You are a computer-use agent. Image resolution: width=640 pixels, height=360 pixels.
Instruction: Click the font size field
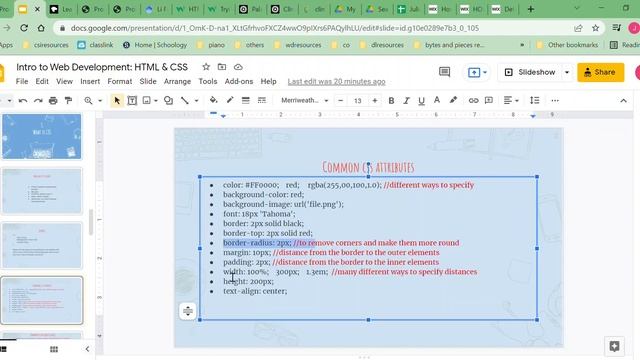click(358, 100)
